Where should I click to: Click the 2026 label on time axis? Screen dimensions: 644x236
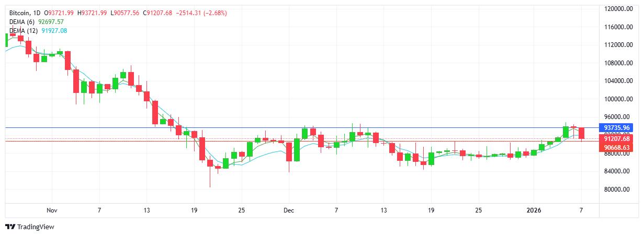click(534, 210)
